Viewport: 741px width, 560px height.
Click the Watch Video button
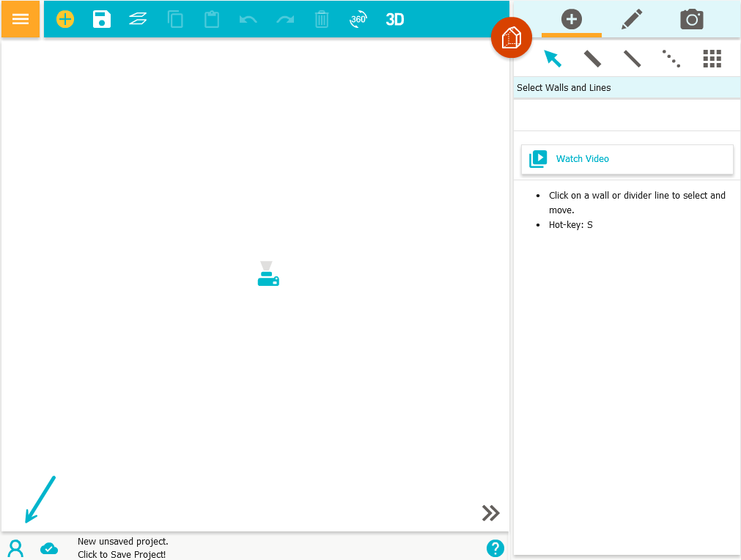[x=627, y=159]
